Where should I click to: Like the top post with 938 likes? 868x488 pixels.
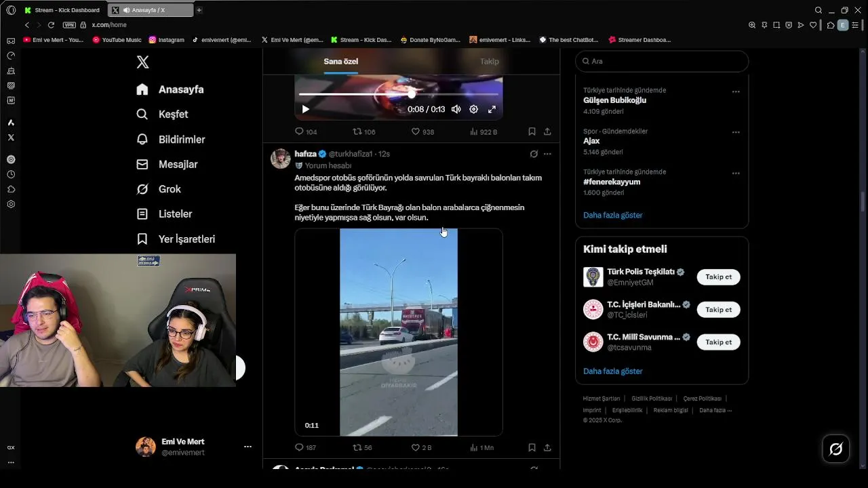[x=422, y=131]
